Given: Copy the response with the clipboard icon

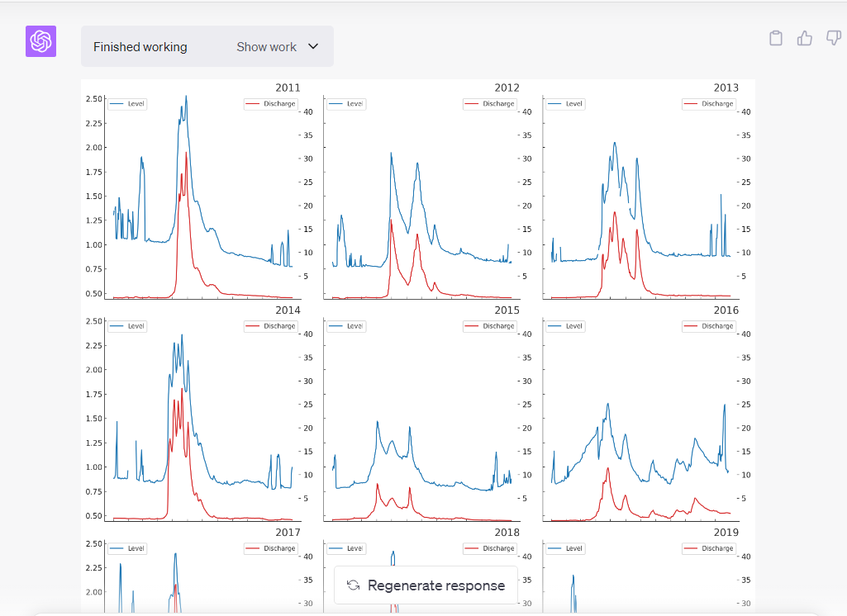Looking at the screenshot, I should tap(775, 38).
